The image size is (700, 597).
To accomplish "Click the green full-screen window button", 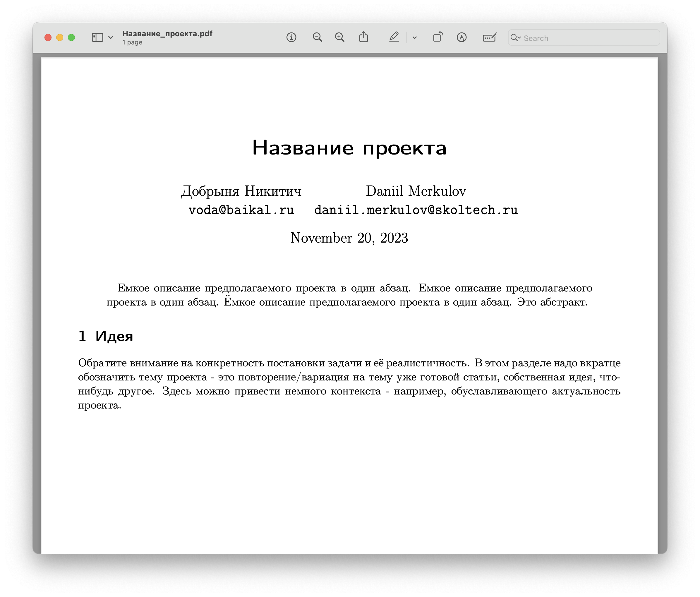I will (x=71, y=37).
